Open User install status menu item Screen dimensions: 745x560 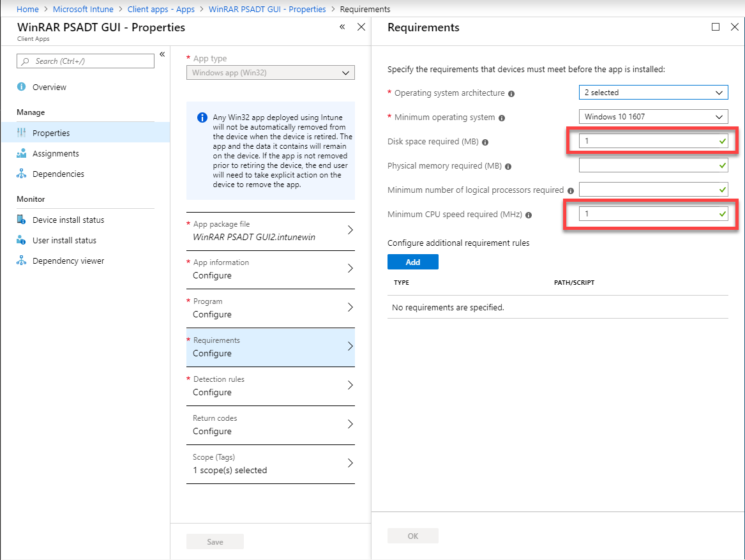click(x=64, y=241)
